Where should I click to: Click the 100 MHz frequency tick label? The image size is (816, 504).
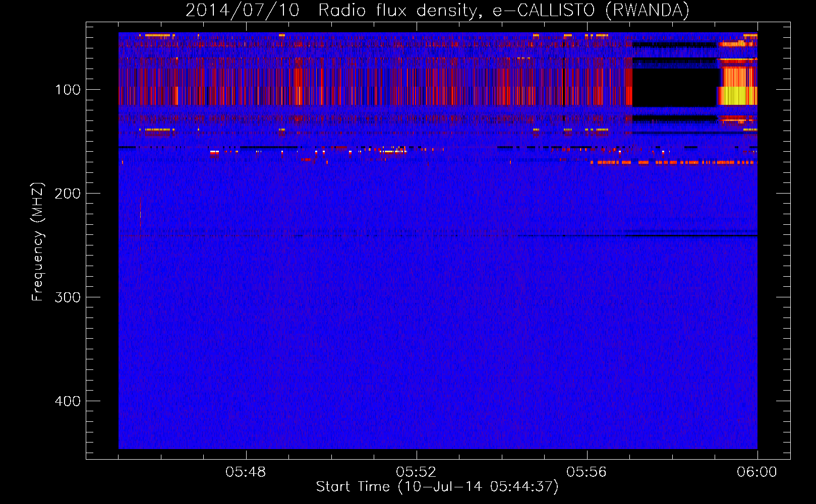[68, 90]
